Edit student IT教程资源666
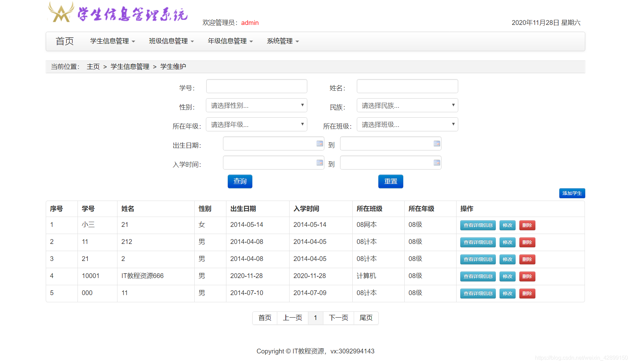Image resolution: width=631 pixels, height=364 pixels. pyautogui.click(x=507, y=276)
